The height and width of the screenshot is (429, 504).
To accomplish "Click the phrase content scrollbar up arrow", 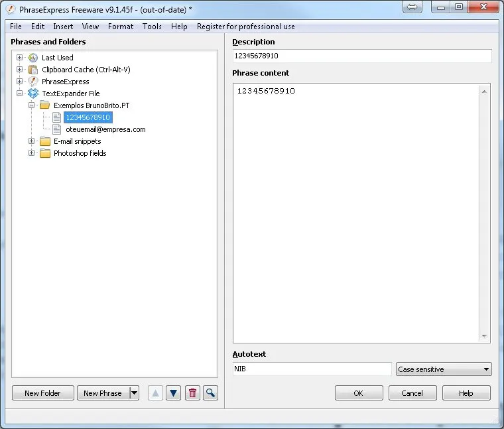I will point(484,92).
